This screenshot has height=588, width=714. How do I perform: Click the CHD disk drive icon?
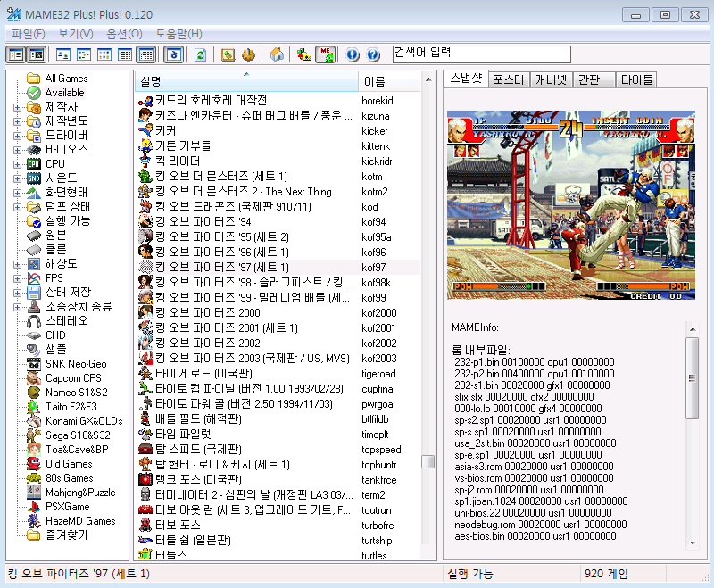(x=34, y=335)
